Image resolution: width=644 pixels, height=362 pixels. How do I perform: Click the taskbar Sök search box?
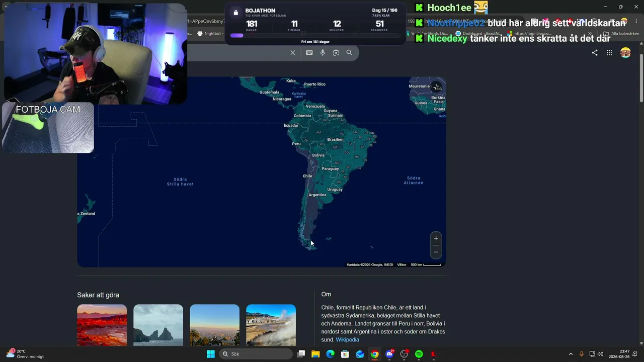pos(256,354)
